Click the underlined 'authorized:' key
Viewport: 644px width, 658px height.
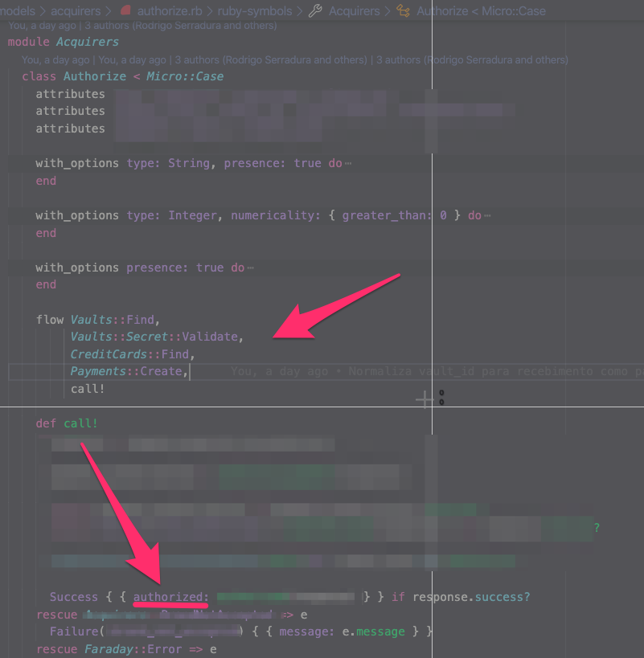(171, 597)
